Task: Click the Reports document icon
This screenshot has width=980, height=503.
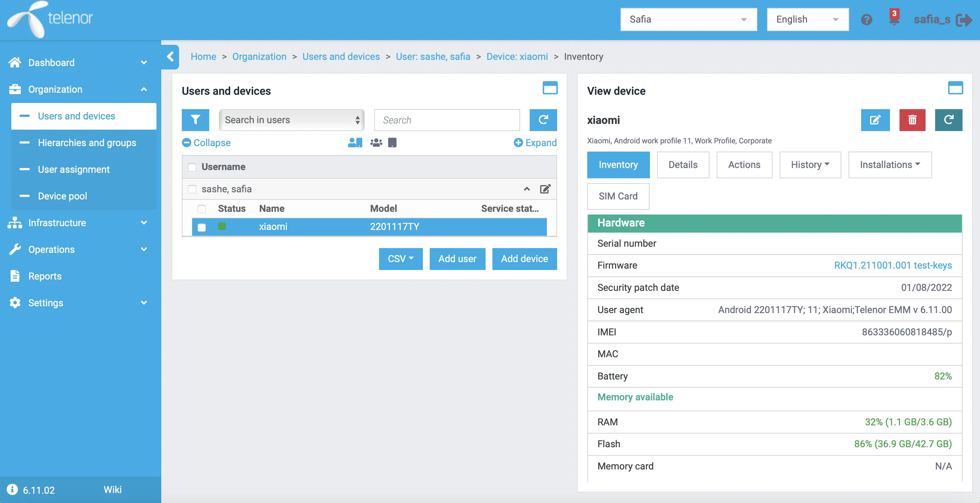Action: [x=15, y=276]
